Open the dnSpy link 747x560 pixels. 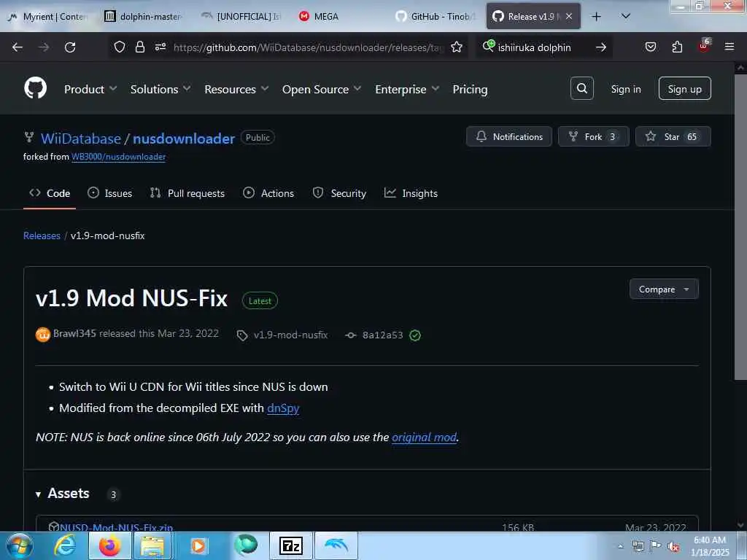pyautogui.click(x=283, y=408)
